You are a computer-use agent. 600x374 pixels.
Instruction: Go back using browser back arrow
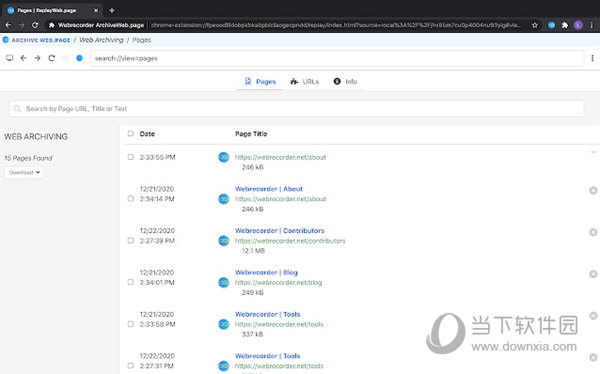click(8, 25)
